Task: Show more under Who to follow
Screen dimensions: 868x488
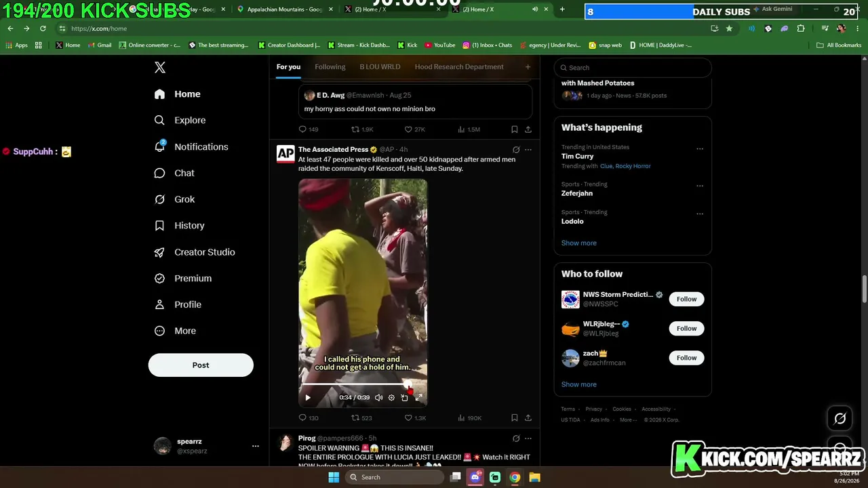Action: 579,384
